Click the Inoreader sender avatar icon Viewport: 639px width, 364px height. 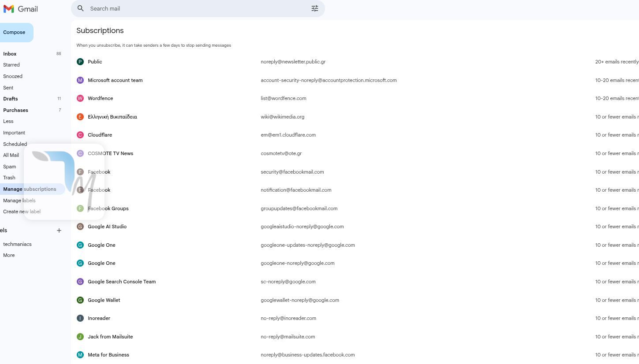coord(80,318)
